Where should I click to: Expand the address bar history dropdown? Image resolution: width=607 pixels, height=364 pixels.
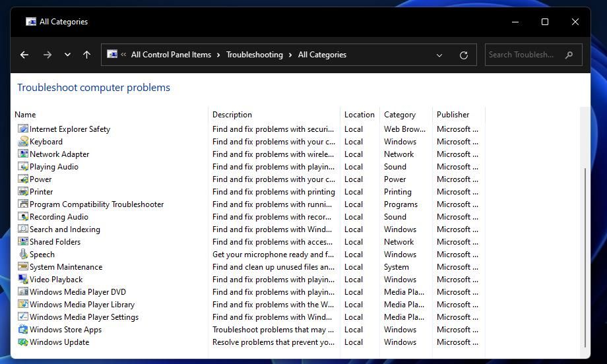[x=439, y=55]
